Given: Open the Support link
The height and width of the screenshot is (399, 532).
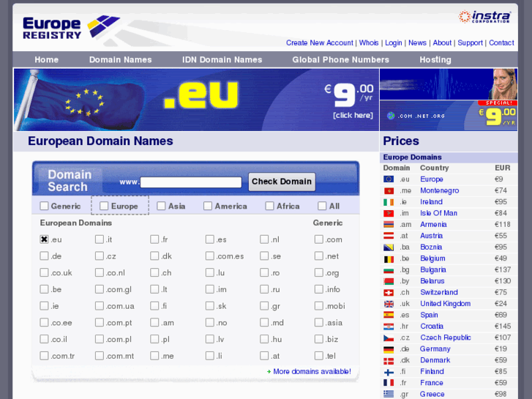Looking at the screenshot, I should [471, 42].
